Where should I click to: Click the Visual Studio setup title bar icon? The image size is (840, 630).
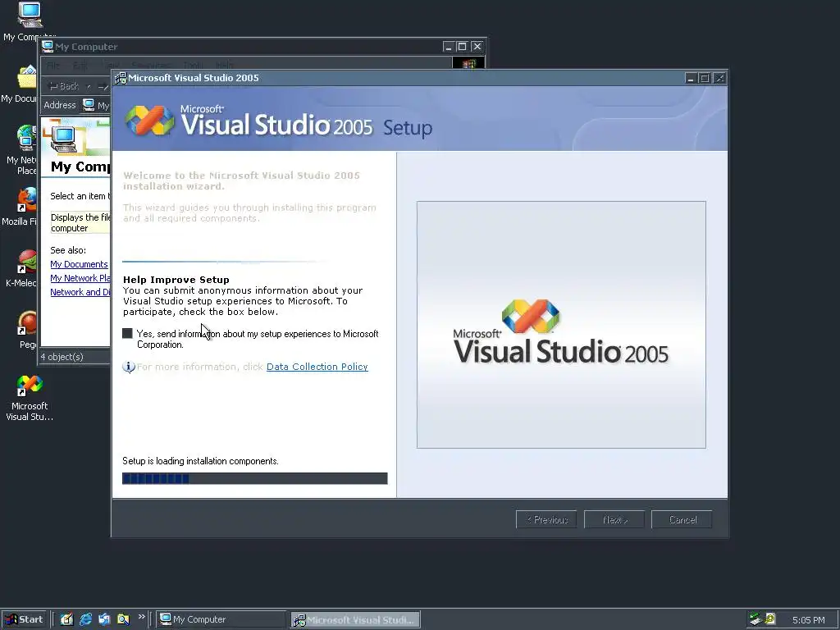tap(121, 78)
